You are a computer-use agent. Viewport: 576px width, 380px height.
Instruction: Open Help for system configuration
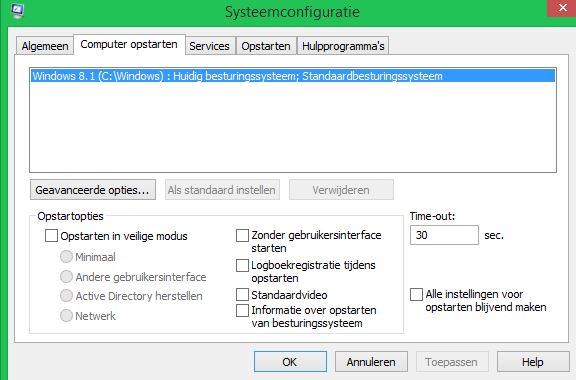click(x=533, y=362)
